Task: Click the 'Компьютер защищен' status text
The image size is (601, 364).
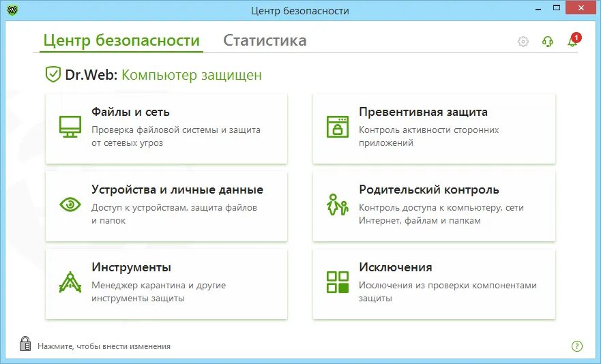Action: pos(192,75)
